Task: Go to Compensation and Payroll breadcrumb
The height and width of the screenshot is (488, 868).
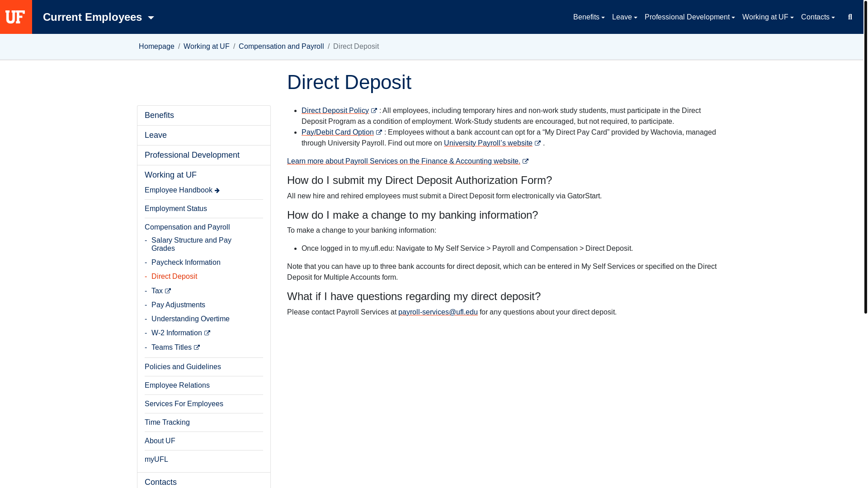Action: click(281, 47)
